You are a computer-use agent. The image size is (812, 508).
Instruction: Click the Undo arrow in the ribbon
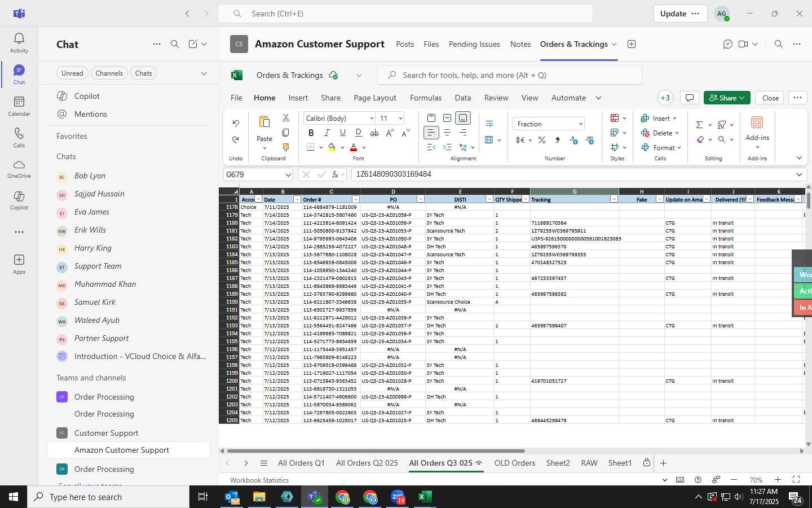click(x=236, y=123)
